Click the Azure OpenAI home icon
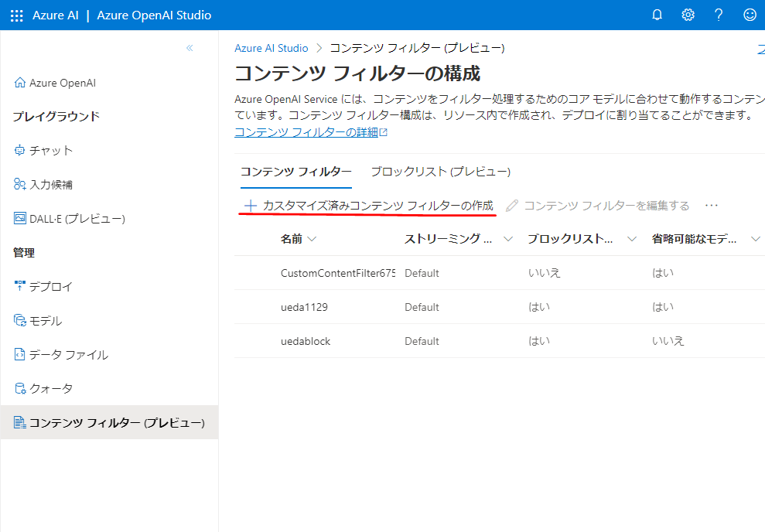 click(x=19, y=83)
